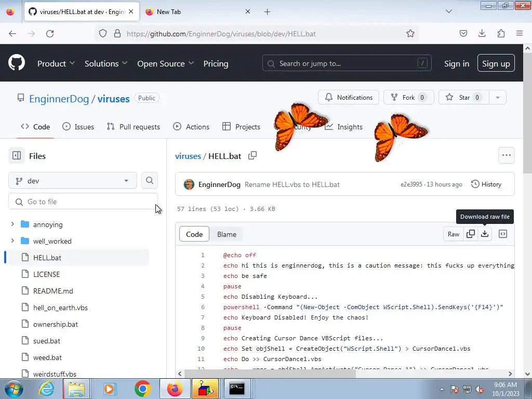Bookmark this page with star icon
Viewport: 532px width, 399px height.
click(x=410, y=34)
